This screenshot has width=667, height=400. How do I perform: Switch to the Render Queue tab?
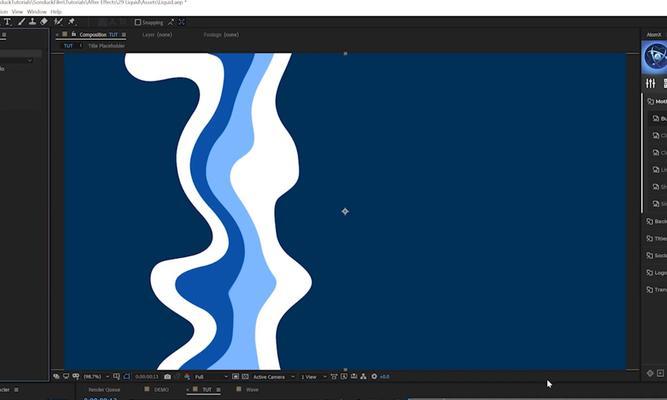click(104, 389)
